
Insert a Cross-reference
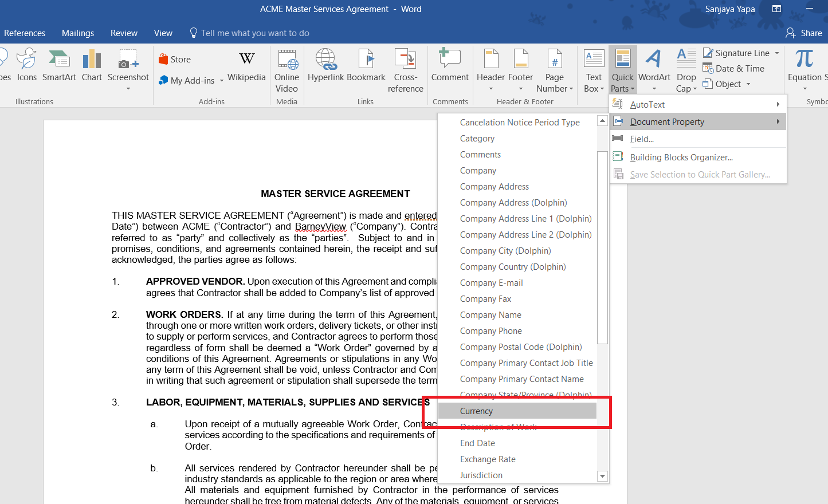click(405, 71)
